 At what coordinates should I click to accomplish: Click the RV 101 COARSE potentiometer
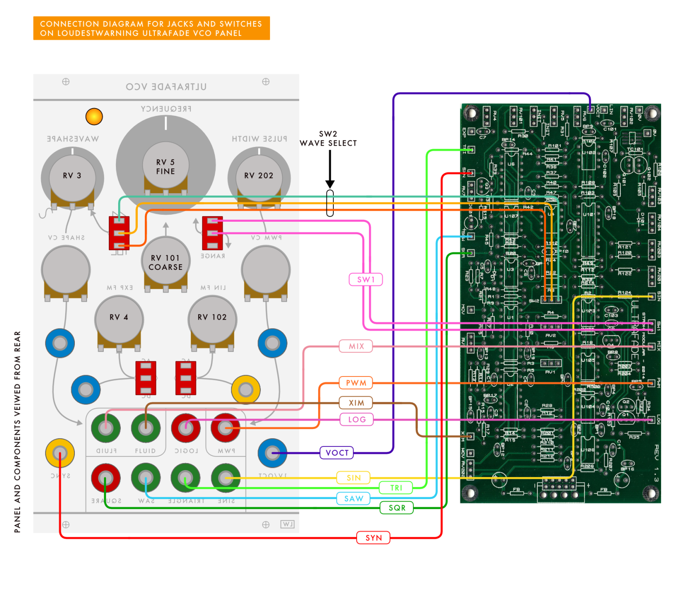point(166,265)
